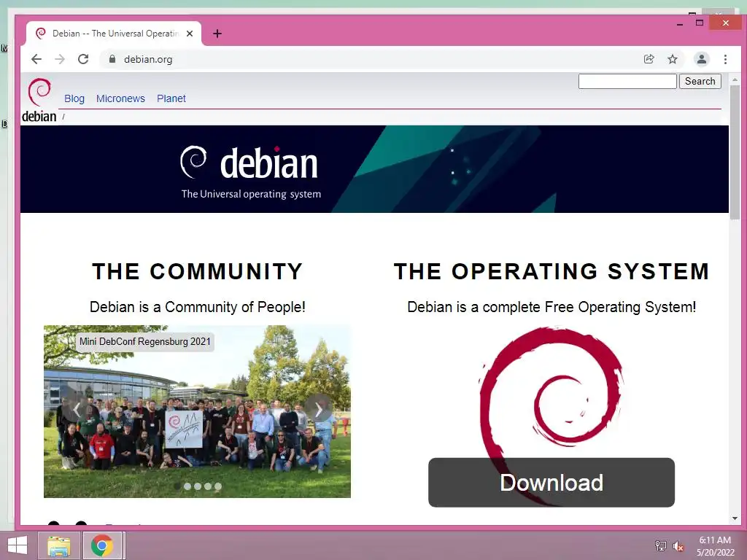The image size is (747, 560).
Task: Select the Debian -- The Universal Operating tab
Action: pos(115,34)
